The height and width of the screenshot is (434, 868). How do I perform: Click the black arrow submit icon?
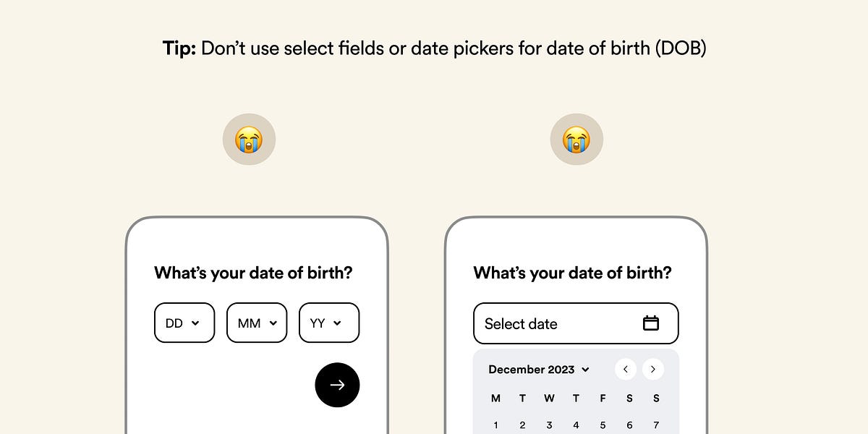coord(337,385)
